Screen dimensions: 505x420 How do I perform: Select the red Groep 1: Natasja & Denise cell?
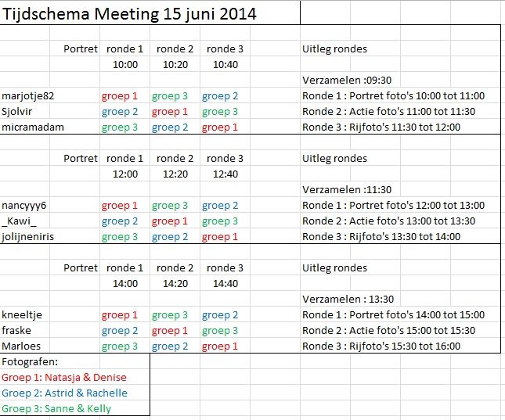[64, 378]
